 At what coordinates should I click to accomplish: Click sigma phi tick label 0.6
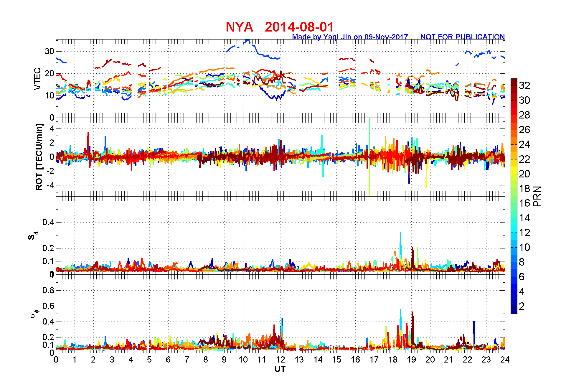click(48, 306)
